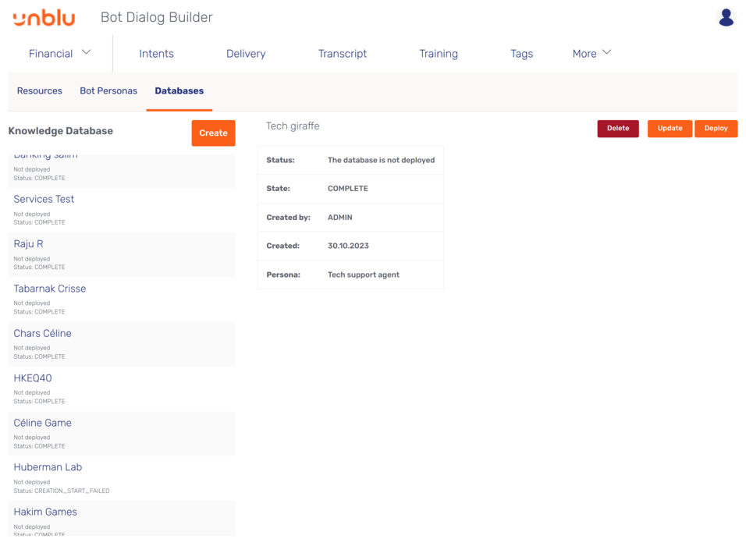Select the Huberman Lab database
Image resolution: width=746 pixels, height=560 pixels.
tap(48, 466)
